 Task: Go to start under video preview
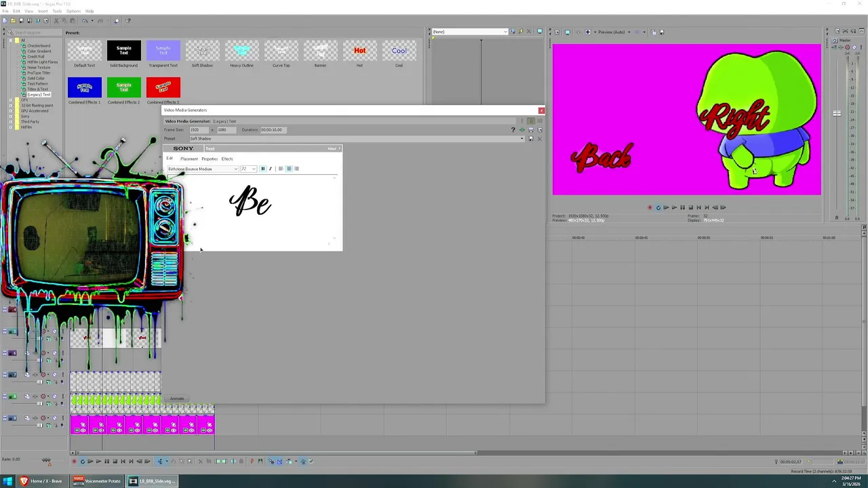click(698, 207)
